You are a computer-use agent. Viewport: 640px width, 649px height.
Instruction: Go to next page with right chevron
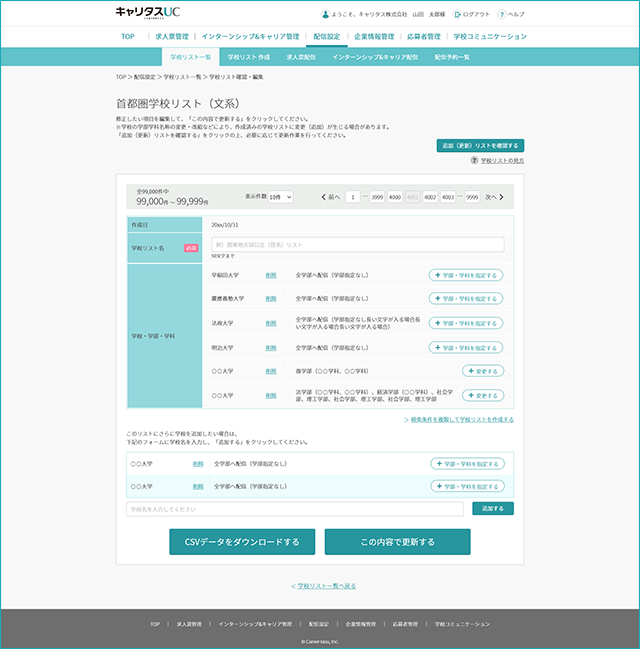(x=501, y=197)
